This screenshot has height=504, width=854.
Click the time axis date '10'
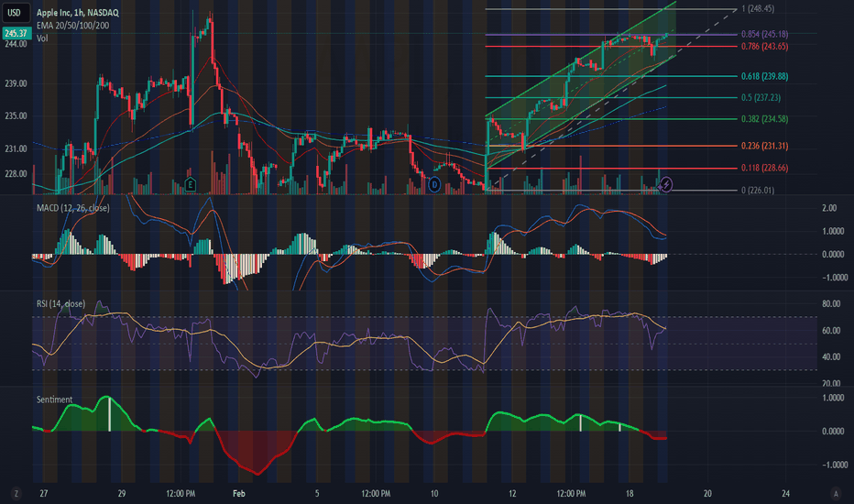tap(434, 494)
